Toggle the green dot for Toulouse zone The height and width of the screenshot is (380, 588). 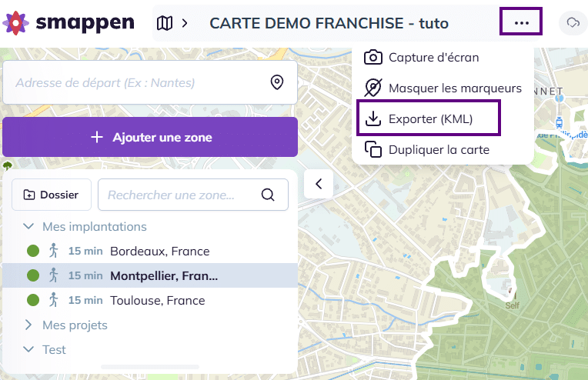click(33, 300)
